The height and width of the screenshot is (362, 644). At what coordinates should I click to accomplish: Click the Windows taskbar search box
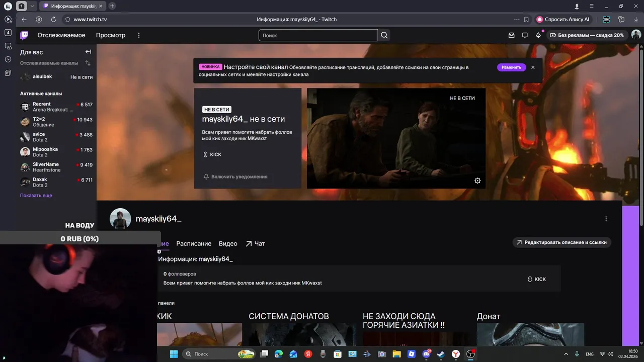coord(219,354)
